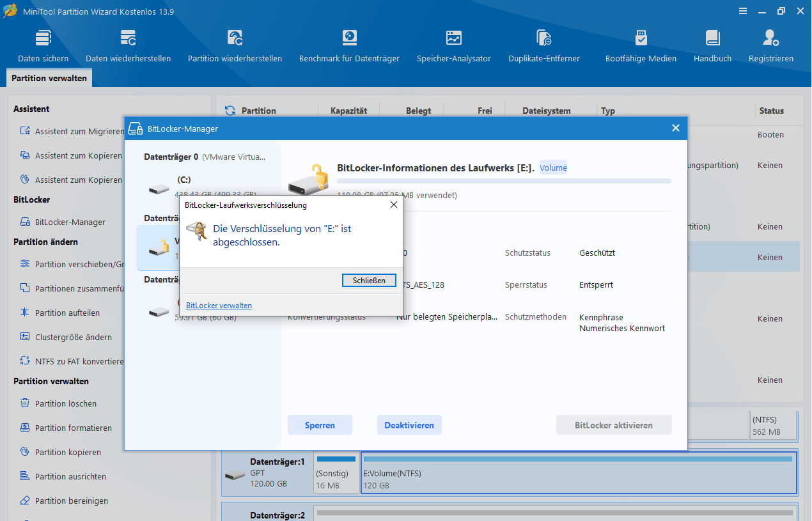Close the BitLocker-Manager window
The height and width of the screenshot is (521, 812).
point(675,128)
